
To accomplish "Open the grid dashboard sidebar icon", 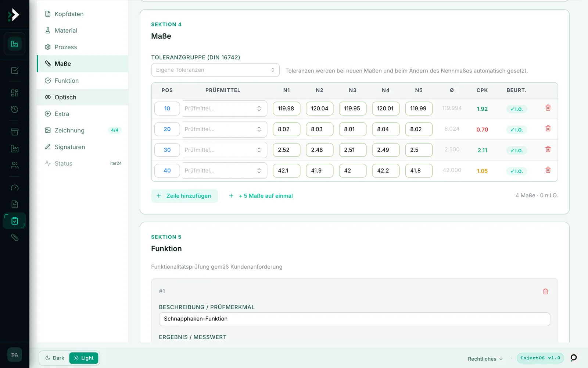I will tap(15, 93).
